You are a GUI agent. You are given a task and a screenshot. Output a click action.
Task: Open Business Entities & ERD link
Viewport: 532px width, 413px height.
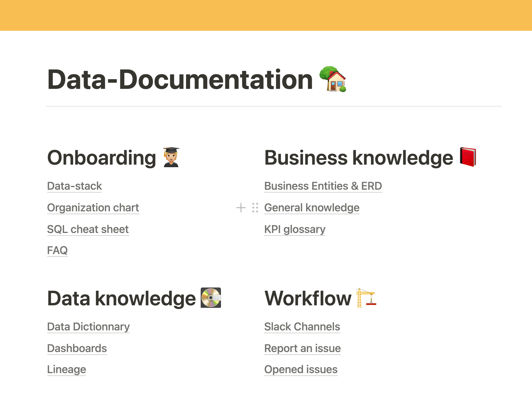[x=323, y=186]
